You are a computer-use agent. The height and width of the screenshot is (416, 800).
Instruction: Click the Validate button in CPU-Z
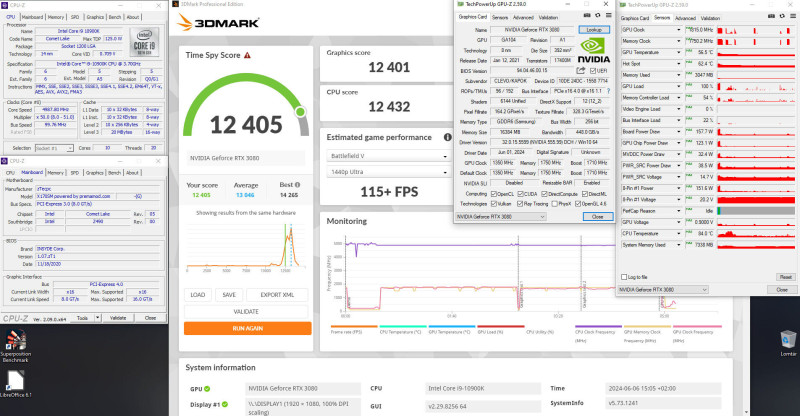(x=118, y=317)
